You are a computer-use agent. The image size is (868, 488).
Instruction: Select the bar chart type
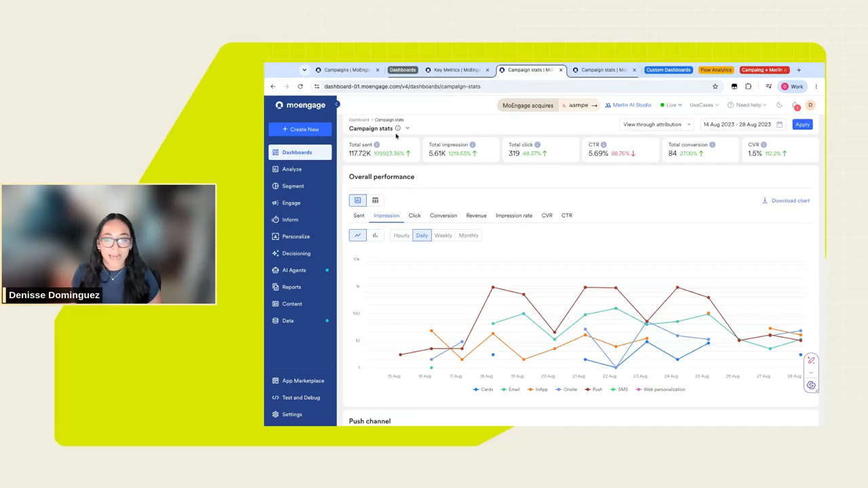tap(375, 235)
